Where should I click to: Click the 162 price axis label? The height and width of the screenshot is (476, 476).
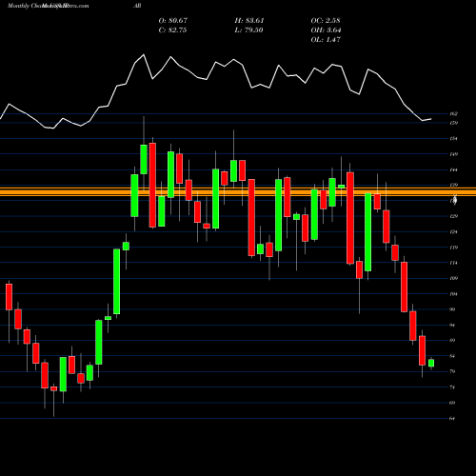pyautogui.click(x=453, y=113)
